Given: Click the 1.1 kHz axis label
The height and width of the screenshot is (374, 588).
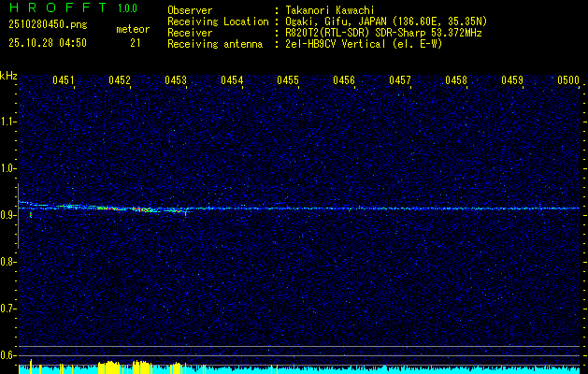Looking at the screenshot, I should [8, 121].
